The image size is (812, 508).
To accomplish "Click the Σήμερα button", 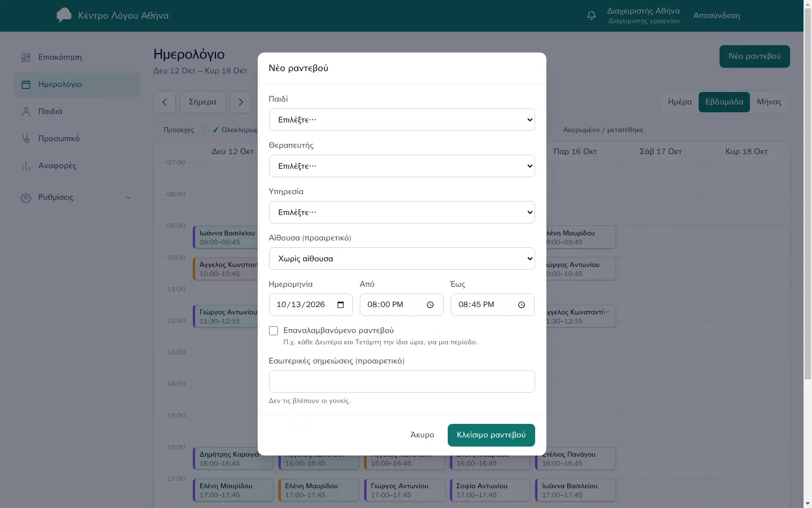I will pyautogui.click(x=202, y=102).
